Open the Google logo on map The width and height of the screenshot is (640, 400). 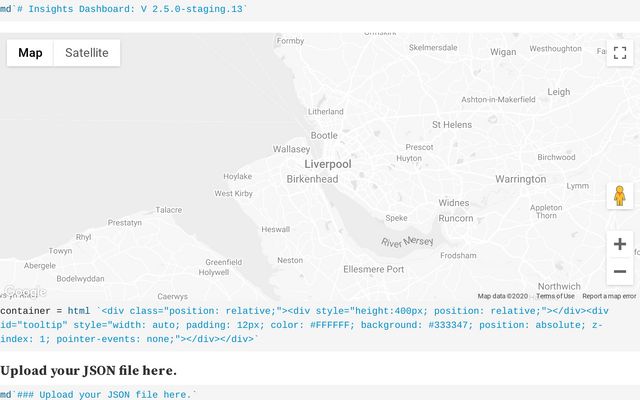[x=24, y=291]
